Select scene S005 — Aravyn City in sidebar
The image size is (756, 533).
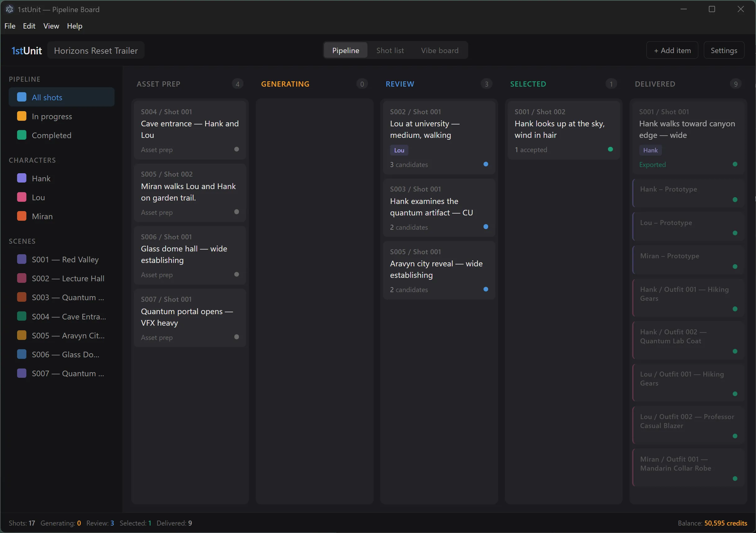(61, 335)
